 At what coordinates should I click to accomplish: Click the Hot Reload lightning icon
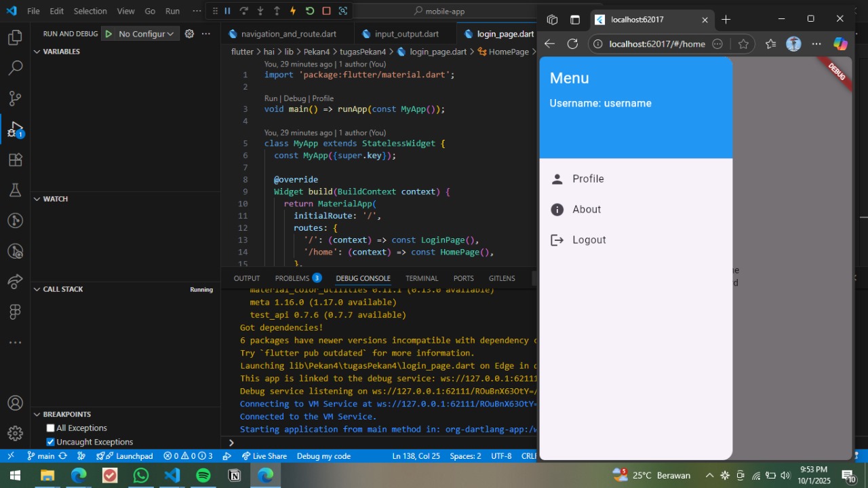click(x=293, y=11)
